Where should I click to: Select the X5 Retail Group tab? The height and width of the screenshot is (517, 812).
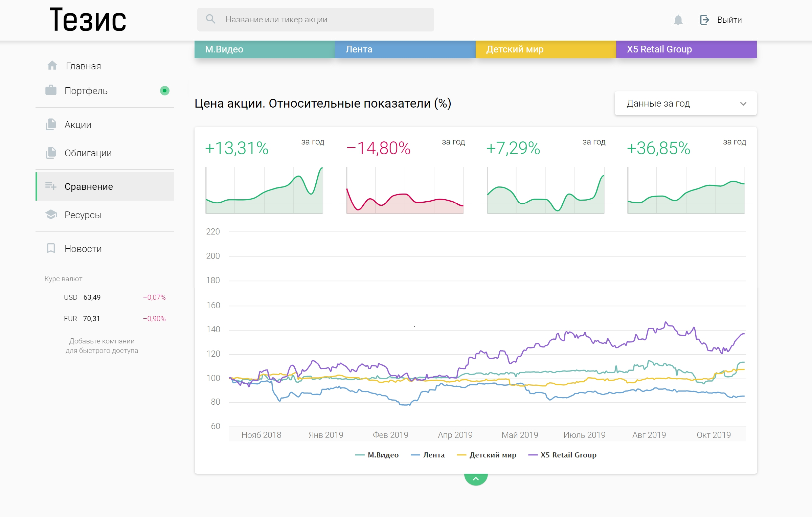tap(686, 49)
